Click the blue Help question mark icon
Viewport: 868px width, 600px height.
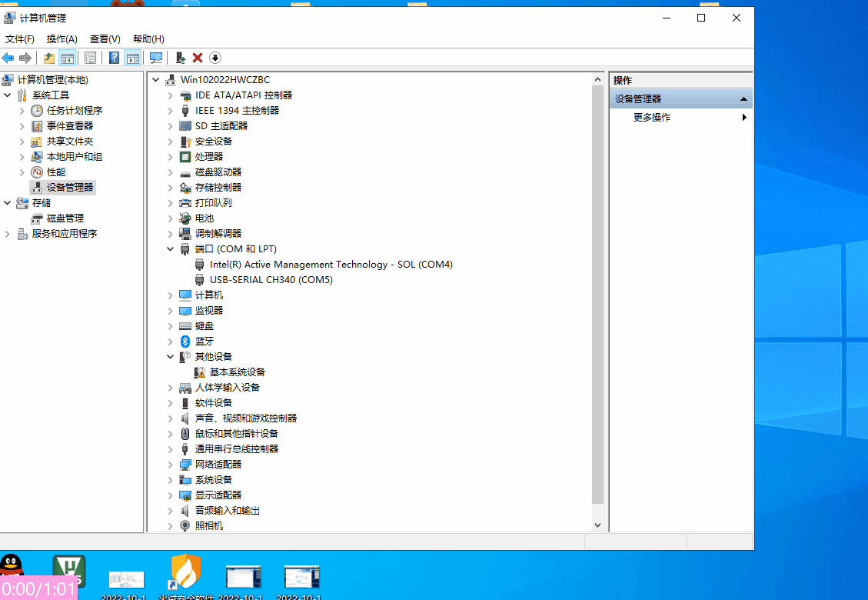[114, 58]
